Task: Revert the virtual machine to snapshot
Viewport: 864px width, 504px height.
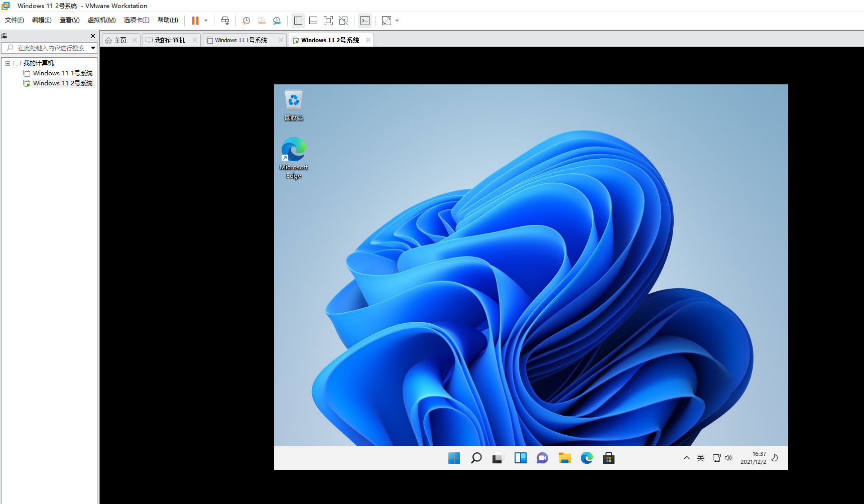Action: [262, 21]
